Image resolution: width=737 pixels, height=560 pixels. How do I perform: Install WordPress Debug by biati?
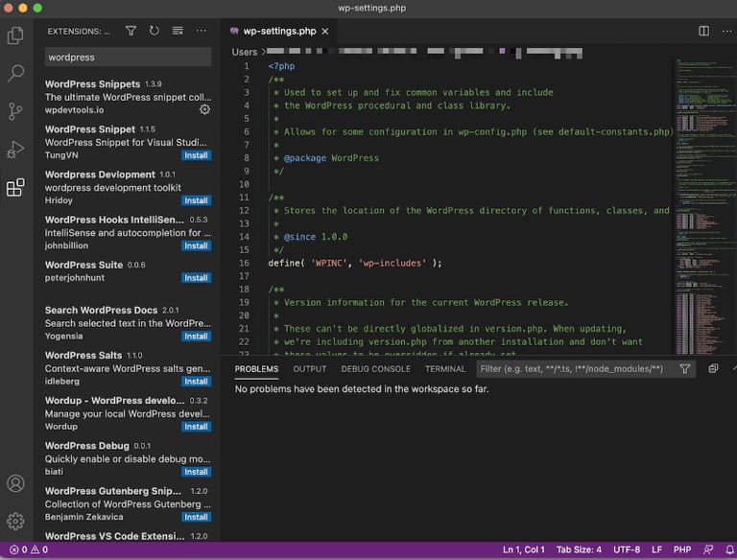pos(196,472)
